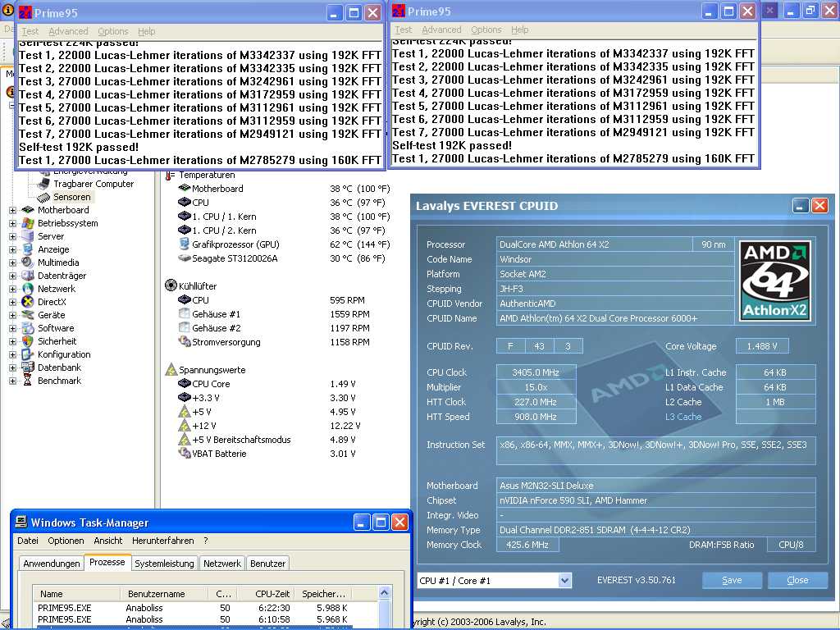This screenshot has height=630, width=840.
Task: Switch to the Netzwerk tab in Task-Manager
Action: (221, 563)
